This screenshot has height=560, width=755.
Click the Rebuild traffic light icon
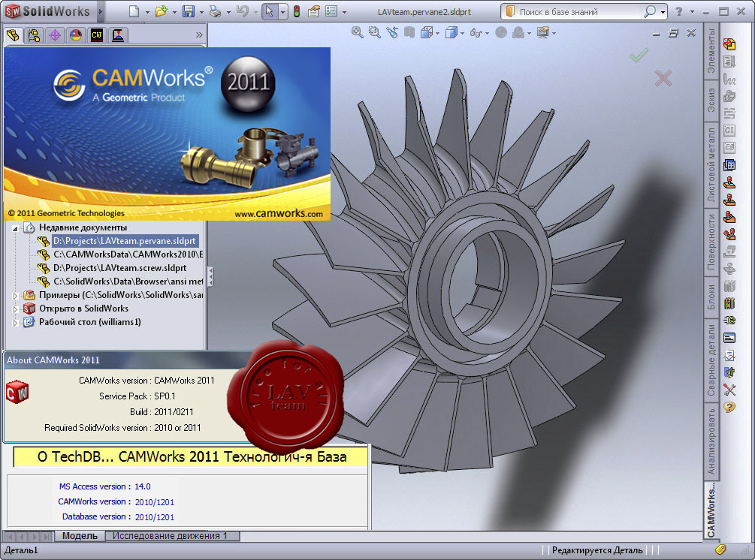pos(297,11)
